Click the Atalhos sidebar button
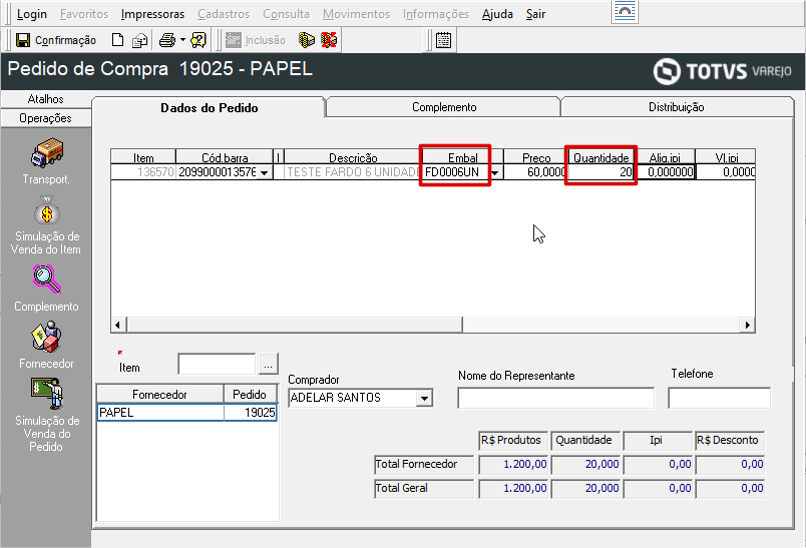Screen dimensions: 806x548 point(46,99)
